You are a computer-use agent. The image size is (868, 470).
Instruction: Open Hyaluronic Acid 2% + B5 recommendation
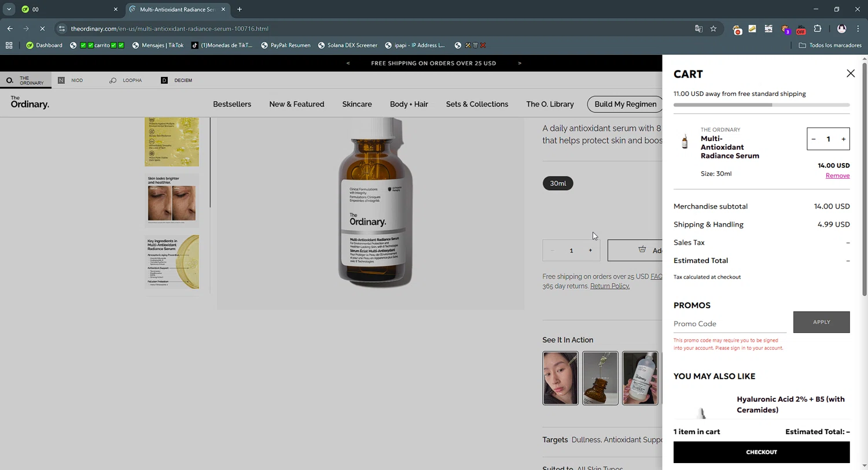tap(790, 405)
